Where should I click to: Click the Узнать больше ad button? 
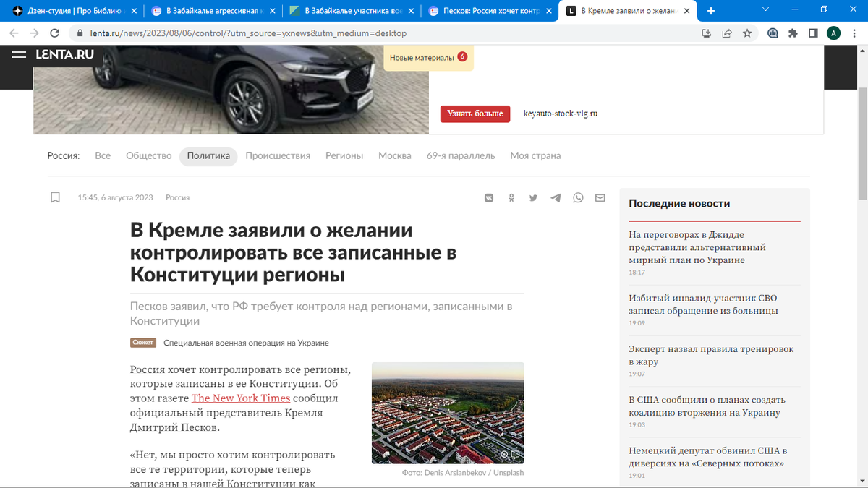(x=475, y=114)
